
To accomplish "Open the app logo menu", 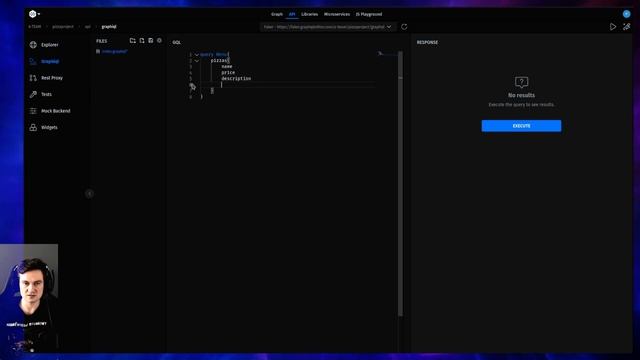I will (x=34, y=14).
